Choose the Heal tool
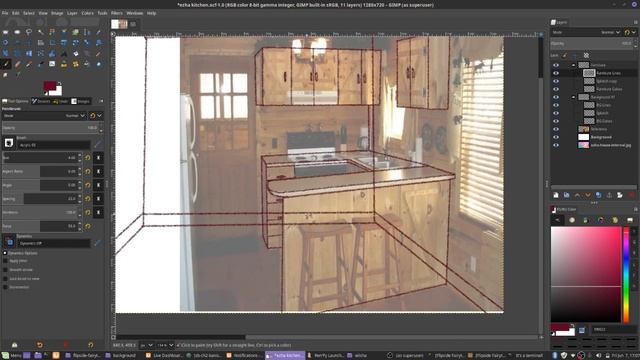Screen dimensions: 640x360 (x=76, y=64)
